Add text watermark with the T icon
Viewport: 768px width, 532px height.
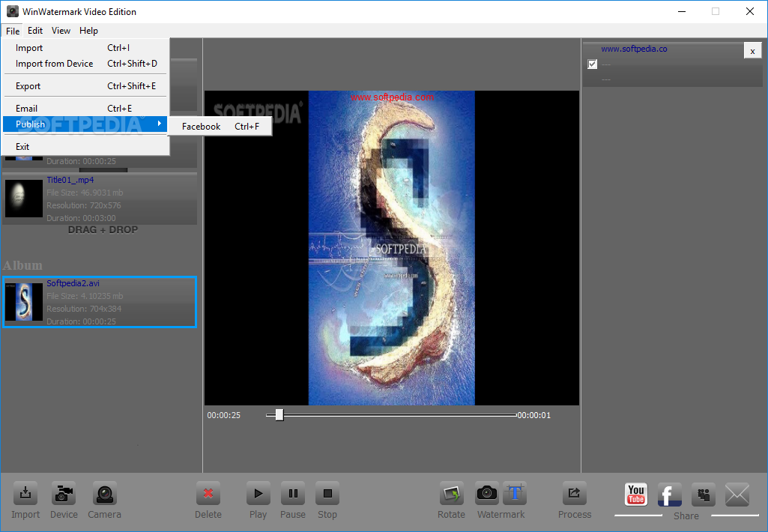coord(515,493)
